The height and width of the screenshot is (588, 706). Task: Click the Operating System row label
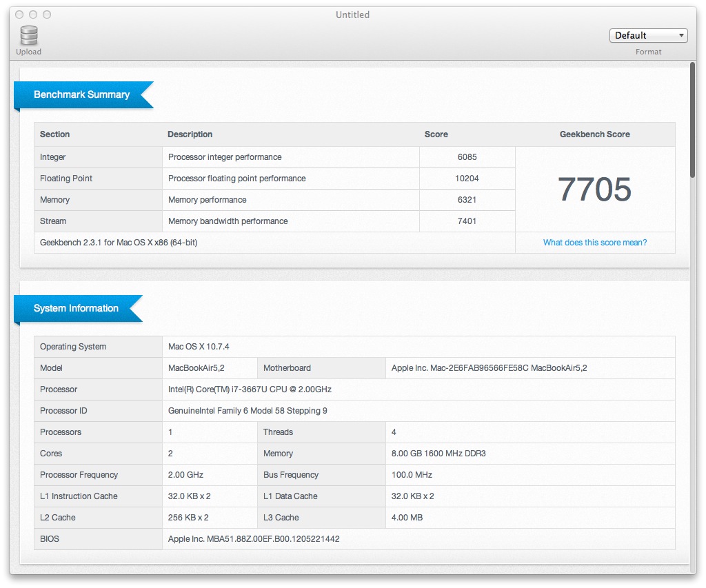point(73,347)
